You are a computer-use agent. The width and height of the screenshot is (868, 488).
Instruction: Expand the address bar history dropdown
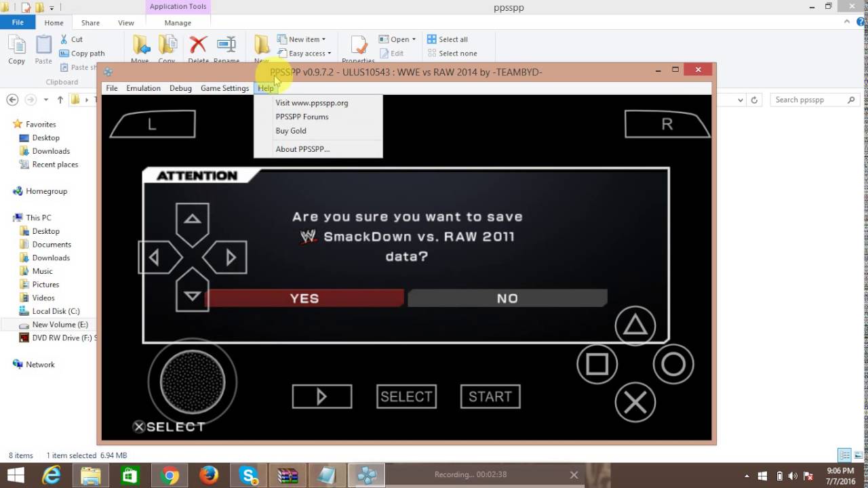pos(740,100)
